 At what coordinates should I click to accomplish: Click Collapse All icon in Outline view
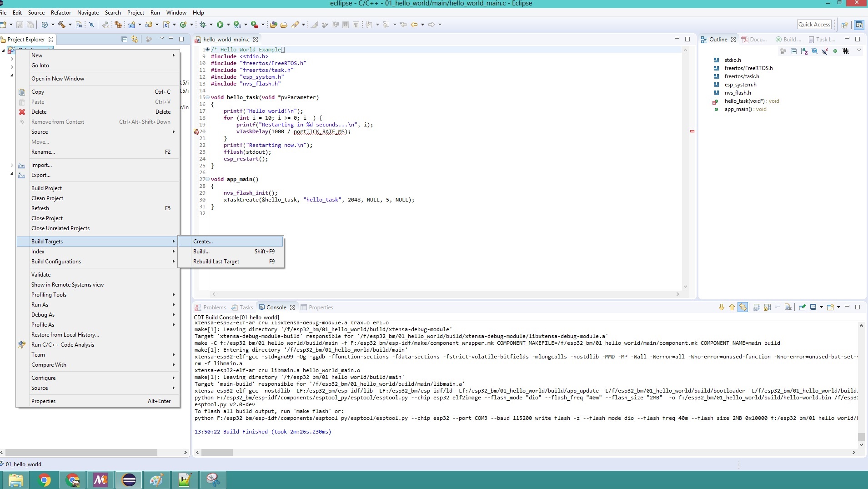click(x=793, y=51)
